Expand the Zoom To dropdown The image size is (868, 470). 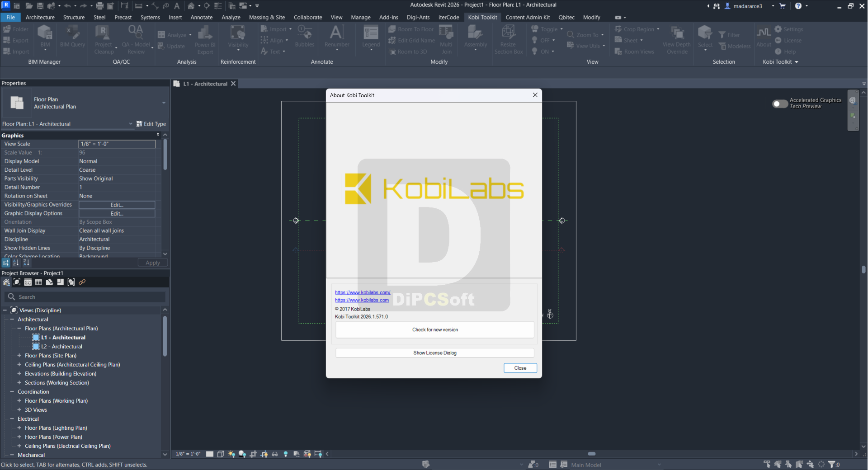602,35
